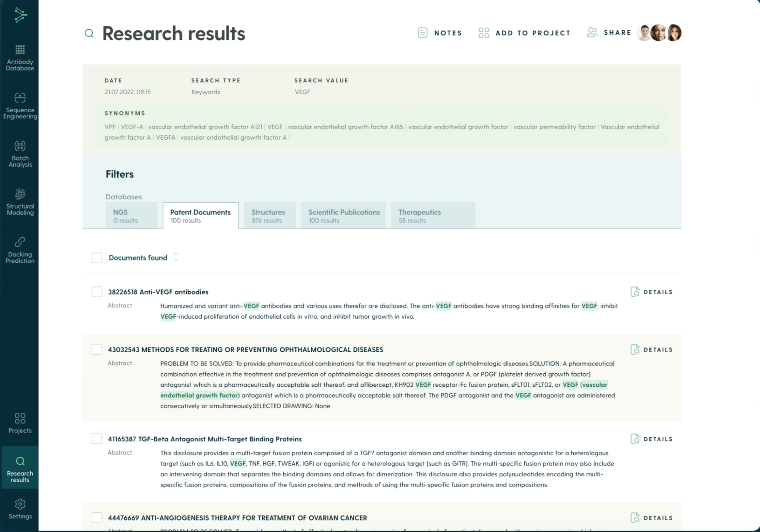The height and width of the screenshot is (532, 760).
Task: Tick the select-all Documents found checkbox
Action: point(97,258)
